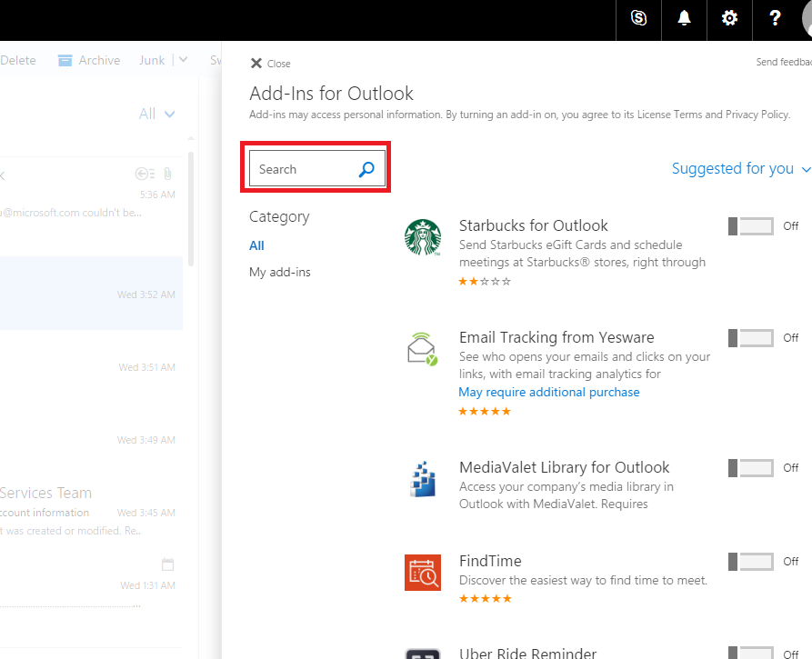
Task: Click the attachment paperclip icon in message list
Action: point(167,174)
